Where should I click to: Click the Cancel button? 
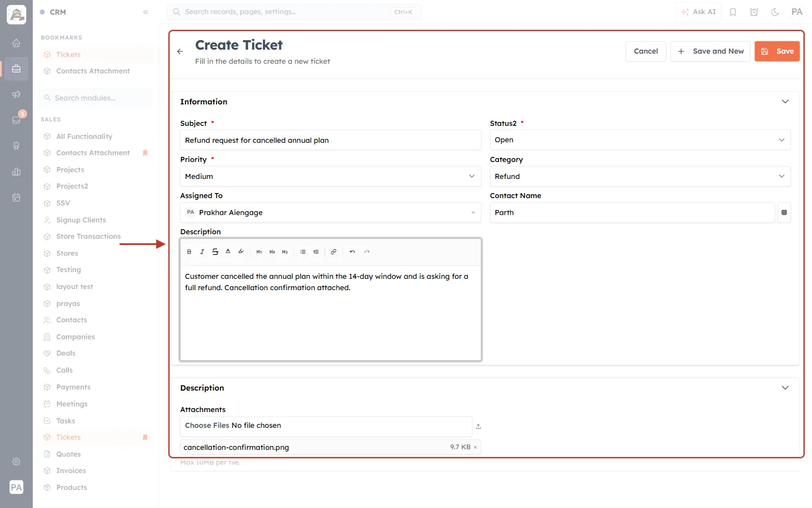[646, 51]
